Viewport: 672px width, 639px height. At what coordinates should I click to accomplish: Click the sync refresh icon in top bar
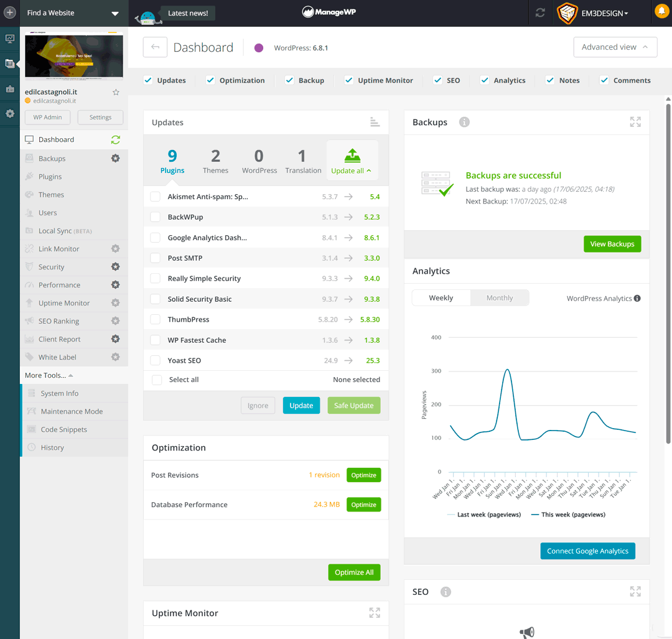[x=540, y=13]
